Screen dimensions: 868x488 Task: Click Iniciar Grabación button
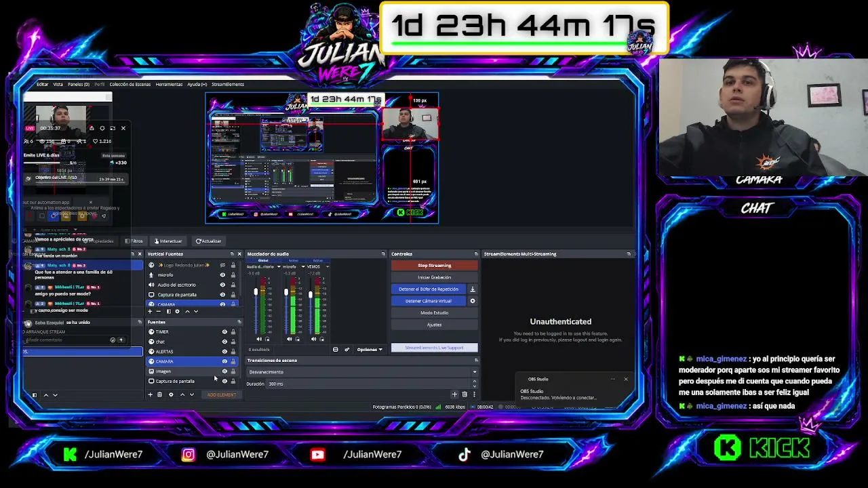(434, 277)
